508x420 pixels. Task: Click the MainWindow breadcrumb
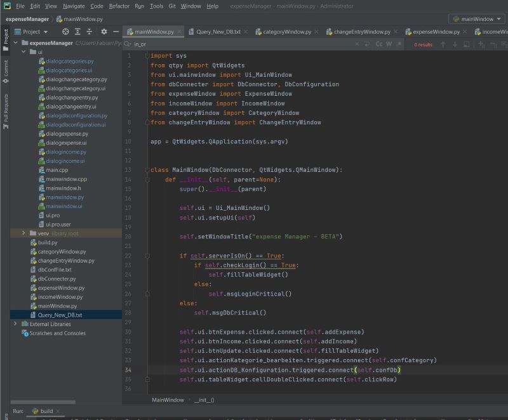coord(168,400)
